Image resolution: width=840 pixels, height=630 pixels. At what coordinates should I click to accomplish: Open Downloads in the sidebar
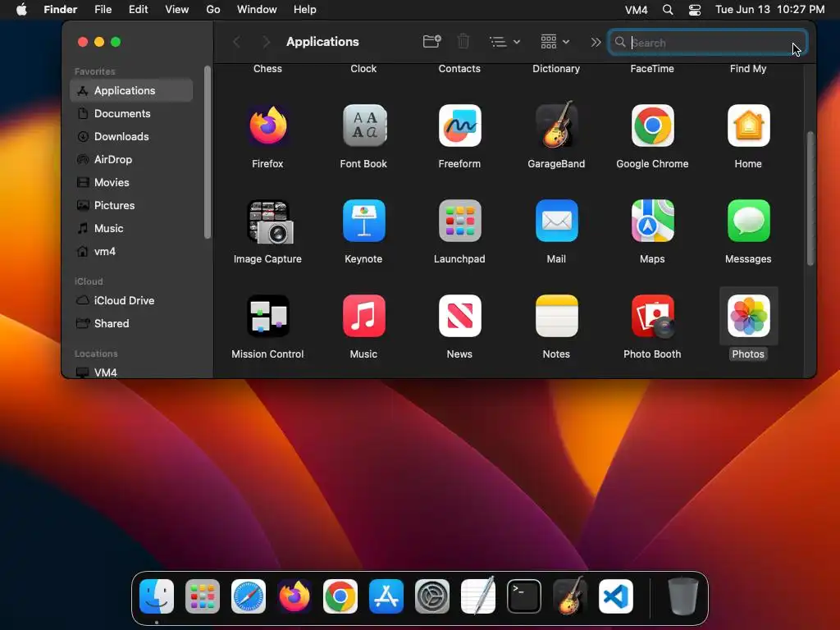click(131, 137)
